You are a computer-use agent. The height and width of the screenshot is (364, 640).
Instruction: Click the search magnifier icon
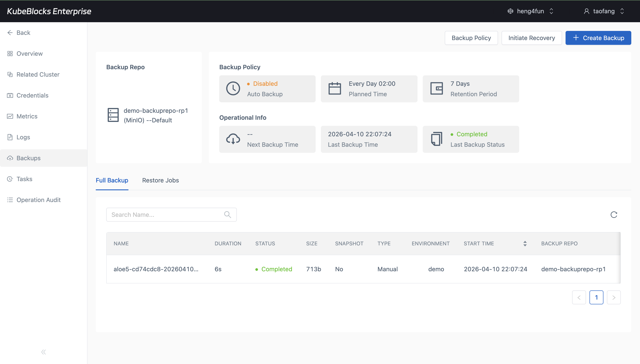click(227, 214)
